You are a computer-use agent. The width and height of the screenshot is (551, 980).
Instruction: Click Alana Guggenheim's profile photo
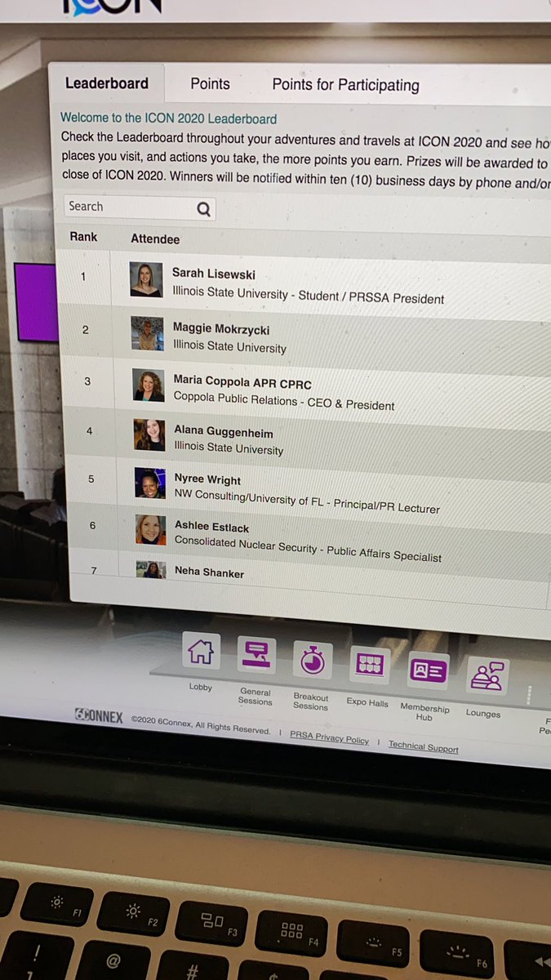[149, 434]
